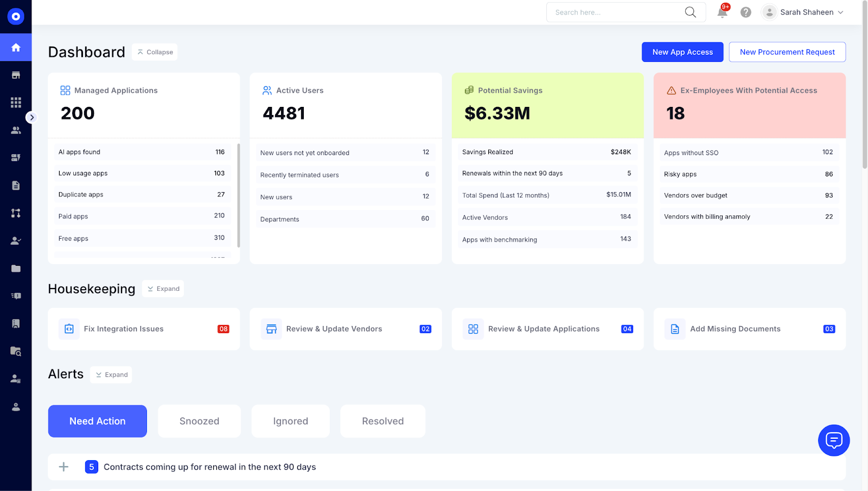Select the Resolved alerts tab
868x491 pixels.
tap(382, 420)
